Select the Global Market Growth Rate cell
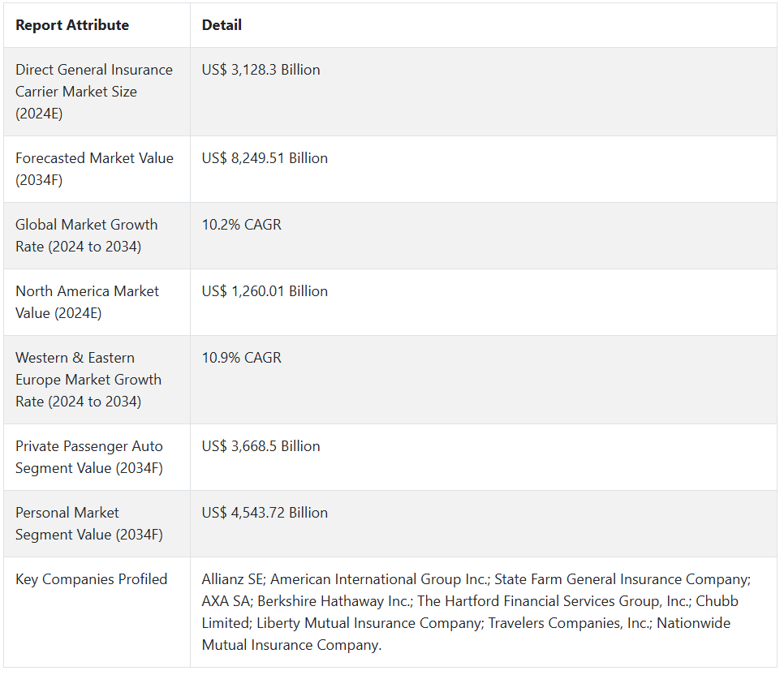The image size is (784, 675). click(87, 235)
